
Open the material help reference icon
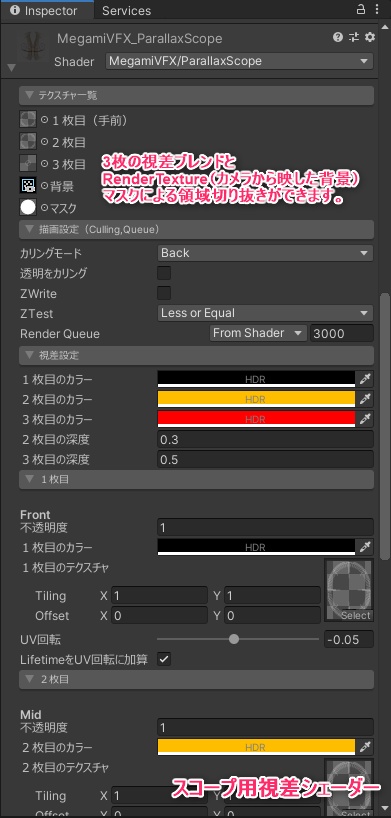(x=338, y=37)
